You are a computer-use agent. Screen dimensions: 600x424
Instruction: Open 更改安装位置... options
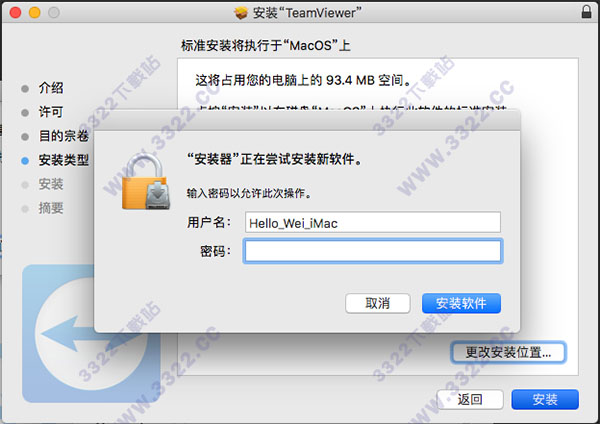508,352
